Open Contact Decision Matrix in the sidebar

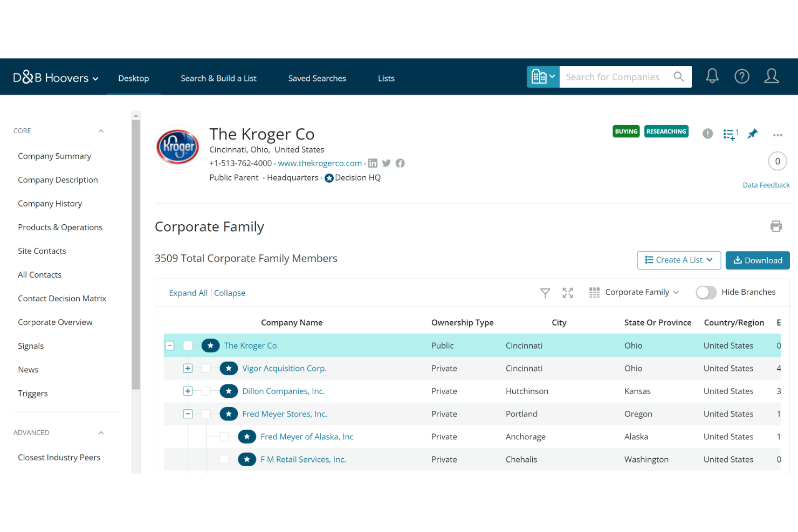62,298
